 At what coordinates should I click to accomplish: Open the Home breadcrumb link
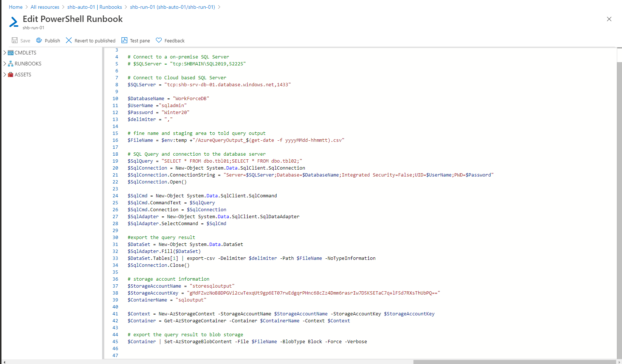(x=15, y=7)
